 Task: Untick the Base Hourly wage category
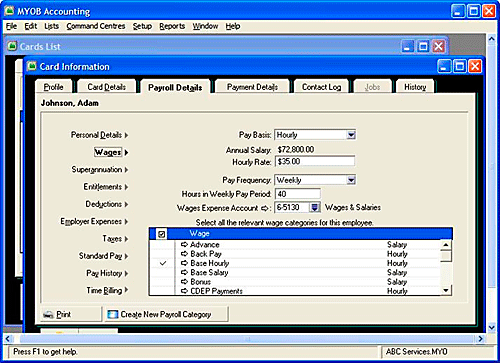163,263
